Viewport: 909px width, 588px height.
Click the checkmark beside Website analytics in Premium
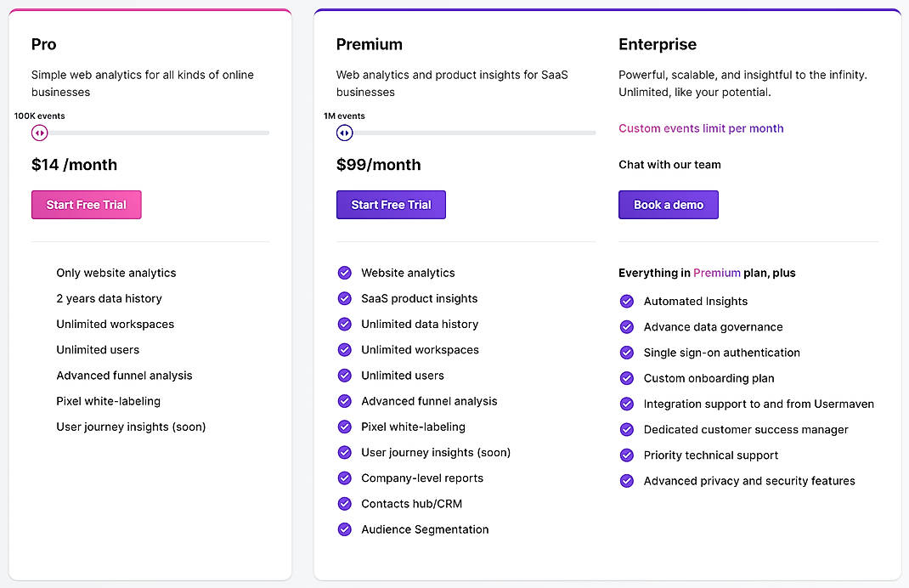[345, 273]
